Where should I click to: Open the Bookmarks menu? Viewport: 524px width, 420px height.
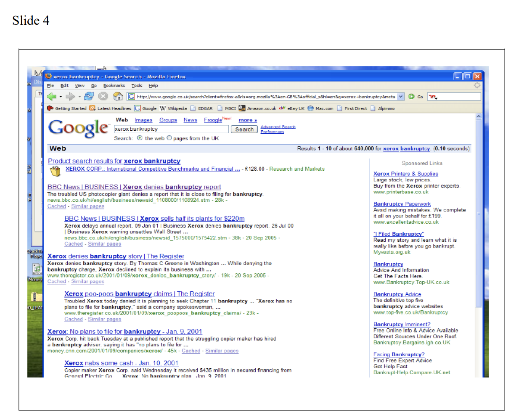114,86
